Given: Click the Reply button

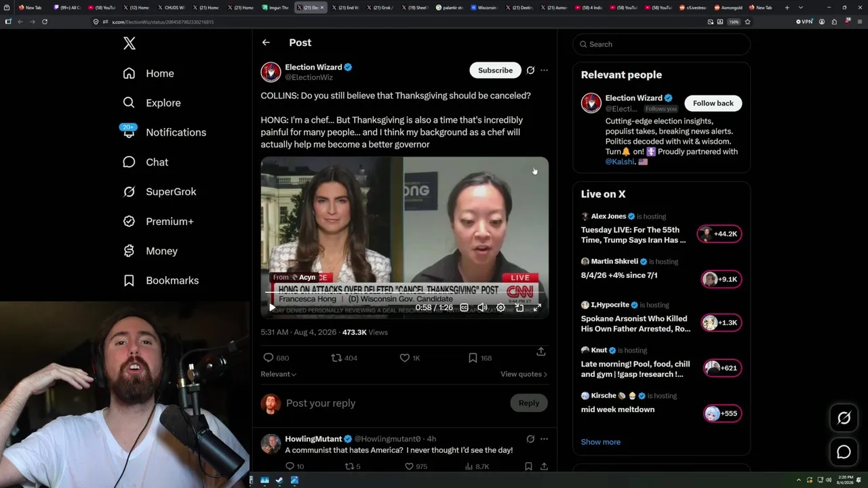Looking at the screenshot, I should [x=529, y=403].
